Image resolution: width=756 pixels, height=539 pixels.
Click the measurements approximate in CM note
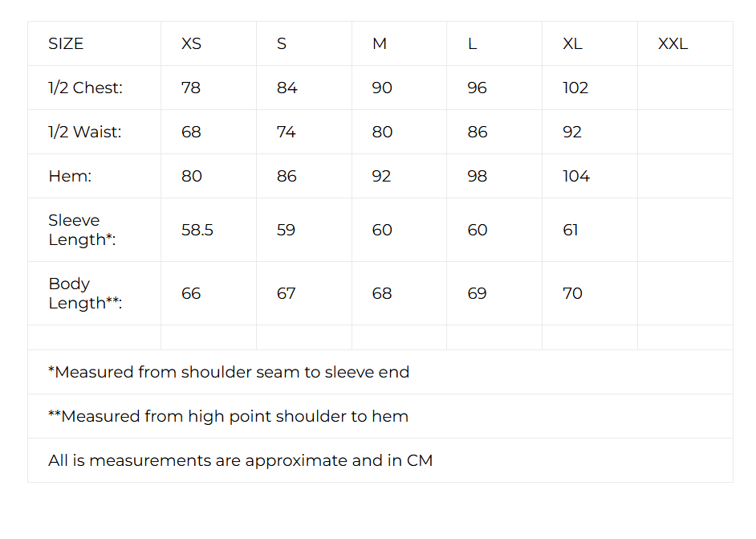240,461
